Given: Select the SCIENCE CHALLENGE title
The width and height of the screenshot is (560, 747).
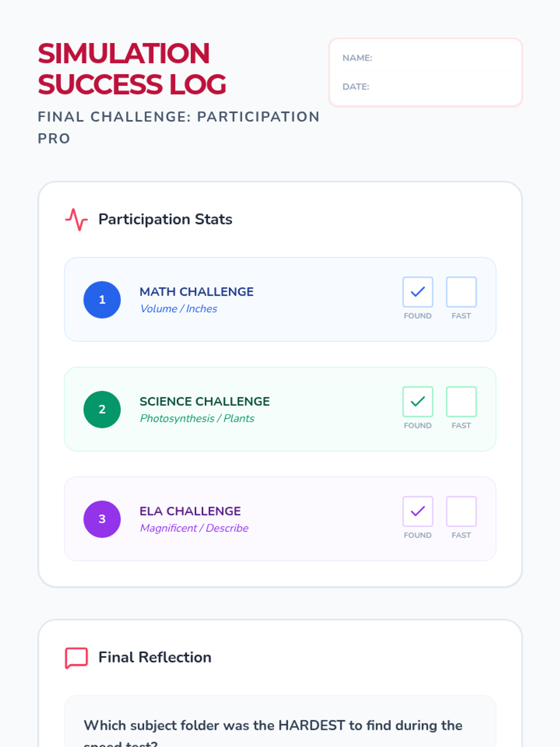Looking at the screenshot, I should (x=204, y=402).
